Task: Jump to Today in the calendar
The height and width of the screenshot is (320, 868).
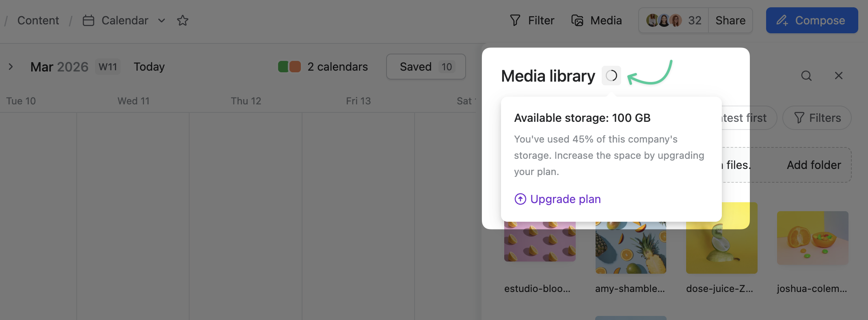Action: [149, 67]
